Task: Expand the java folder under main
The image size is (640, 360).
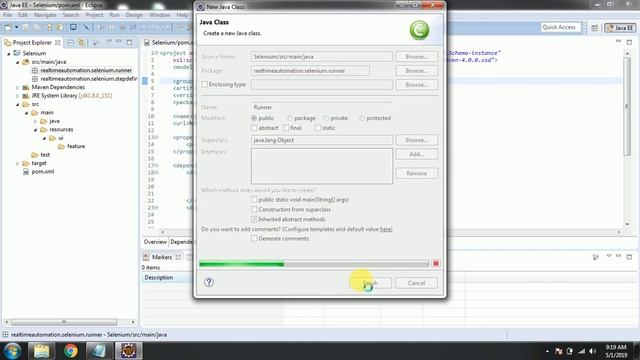Action: pyautogui.click(x=36, y=121)
